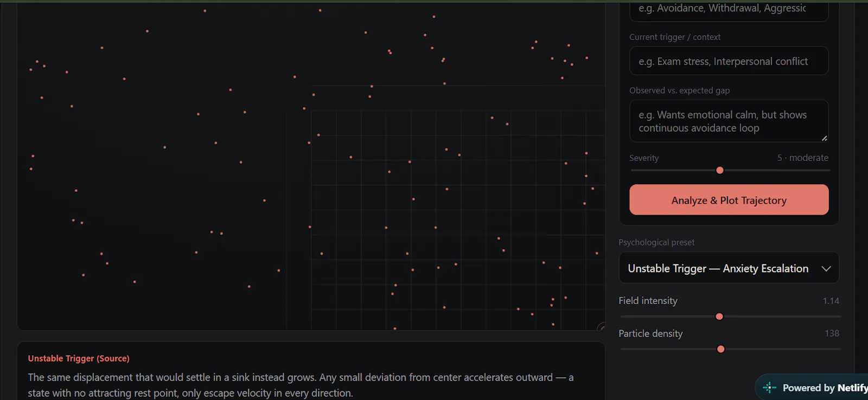Click the Particle density label

click(x=650, y=333)
